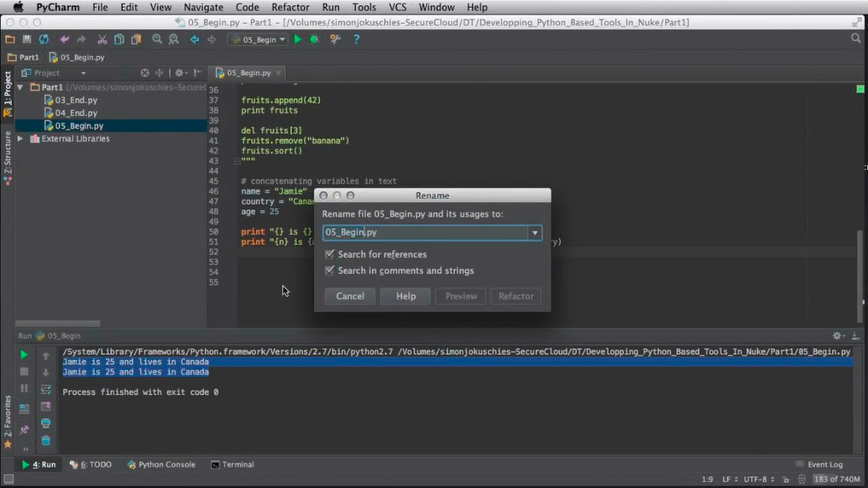Pause output in the Run panel
This screenshot has width=868, height=488.
pyautogui.click(x=24, y=388)
